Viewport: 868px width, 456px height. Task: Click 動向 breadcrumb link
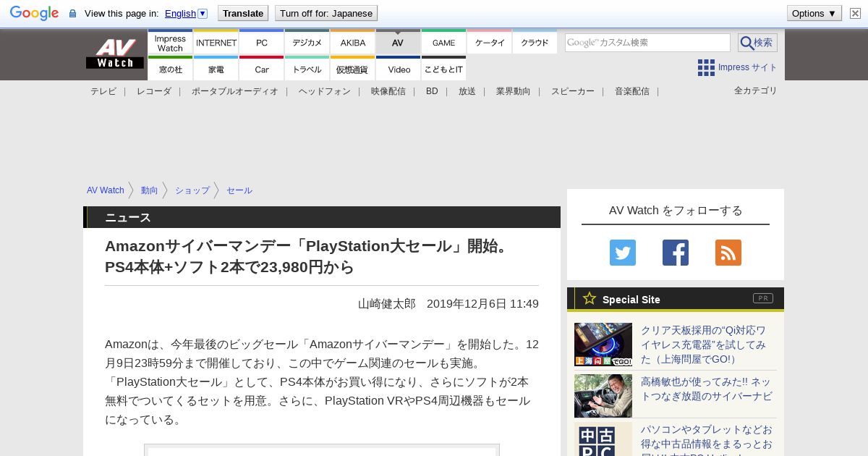point(150,190)
